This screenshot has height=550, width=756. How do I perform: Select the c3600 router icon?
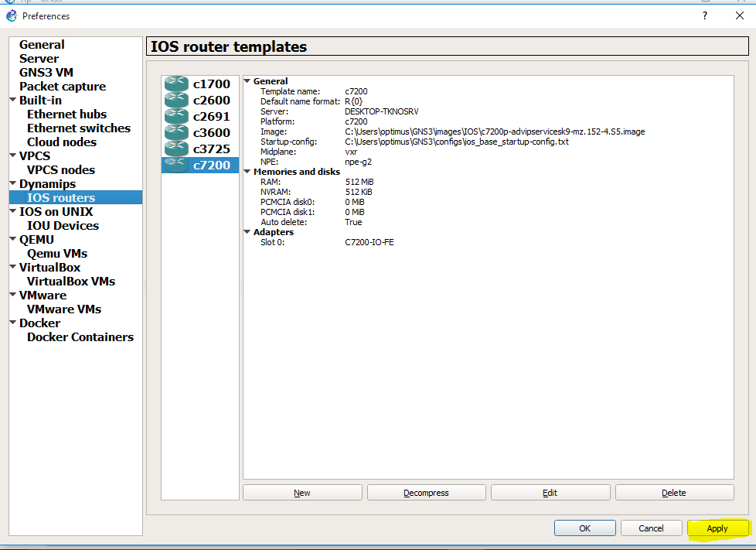[176, 132]
